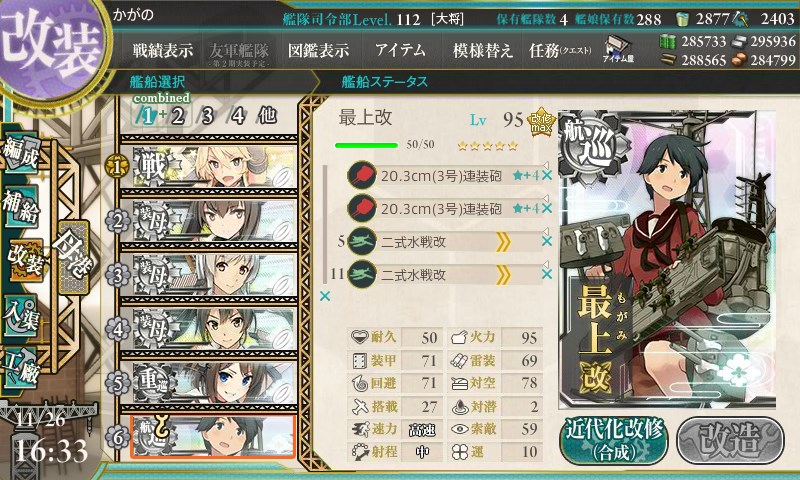800x480 pixels.
Task: Open the 他 other ships tab
Action: click(x=267, y=116)
